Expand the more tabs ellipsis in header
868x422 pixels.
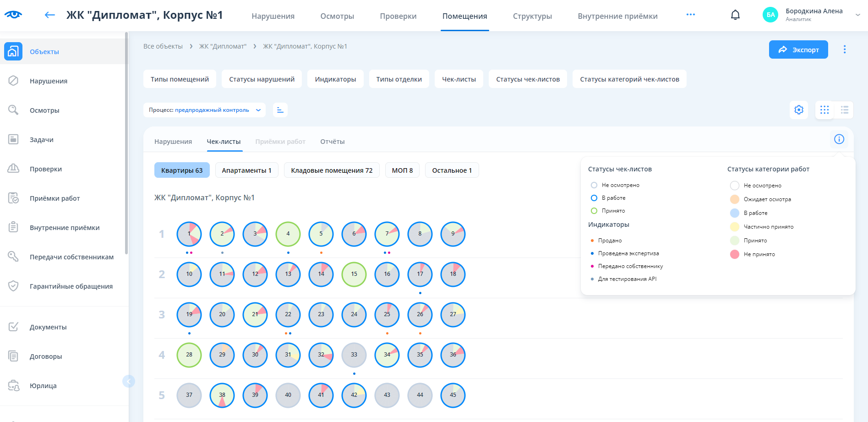691,15
